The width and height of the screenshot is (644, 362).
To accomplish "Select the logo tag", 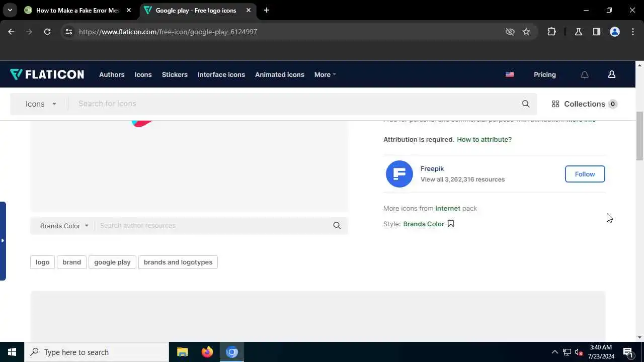I will 43,262.
